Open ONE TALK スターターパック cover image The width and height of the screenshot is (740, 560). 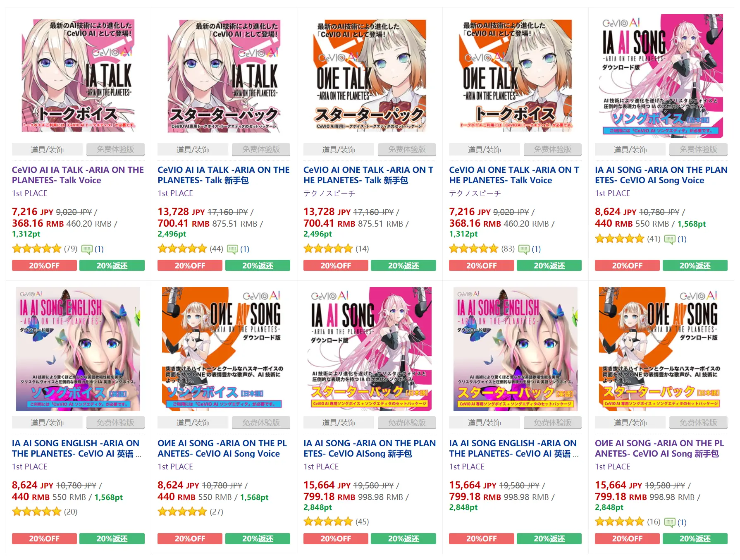coord(370,76)
